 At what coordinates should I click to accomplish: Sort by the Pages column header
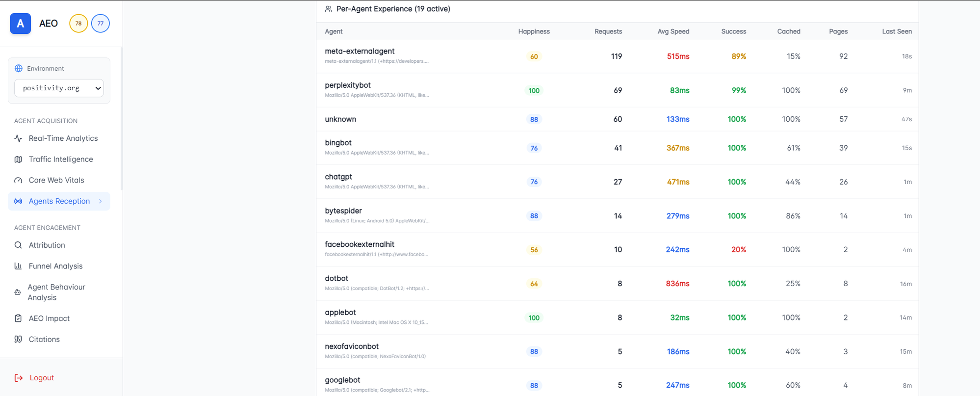[x=838, y=31]
